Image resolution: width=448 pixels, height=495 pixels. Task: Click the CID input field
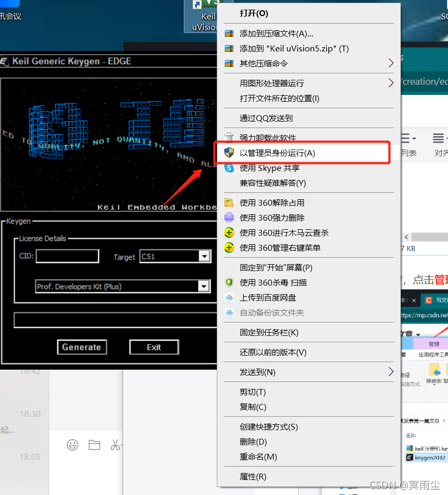click(67, 256)
